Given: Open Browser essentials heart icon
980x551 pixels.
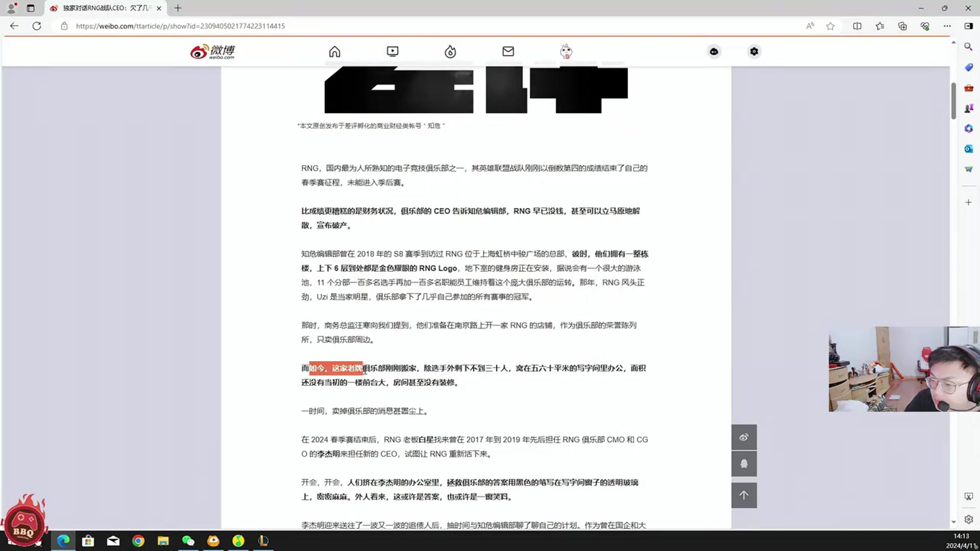Looking at the screenshot, I should coord(925,26).
